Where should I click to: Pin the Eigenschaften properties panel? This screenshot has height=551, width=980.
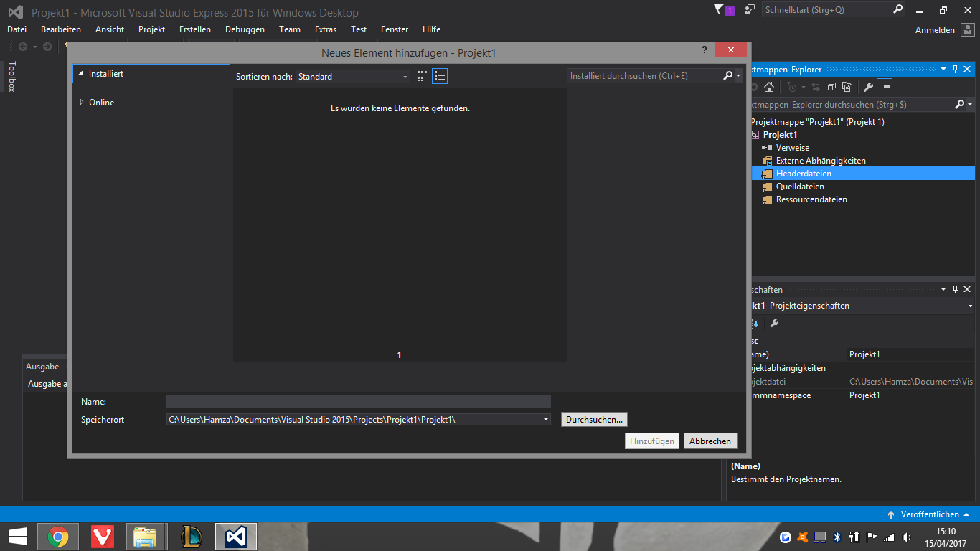pyautogui.click(x=955, y=289)
